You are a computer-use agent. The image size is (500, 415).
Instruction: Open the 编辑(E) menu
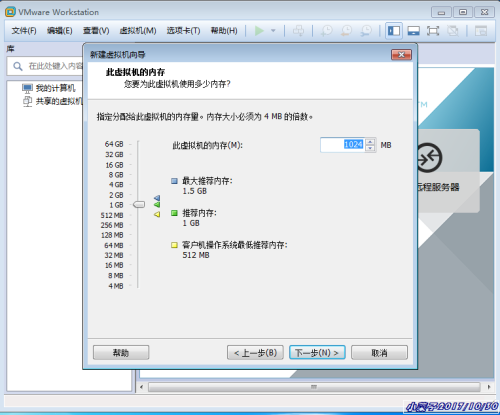coord(59,31)
